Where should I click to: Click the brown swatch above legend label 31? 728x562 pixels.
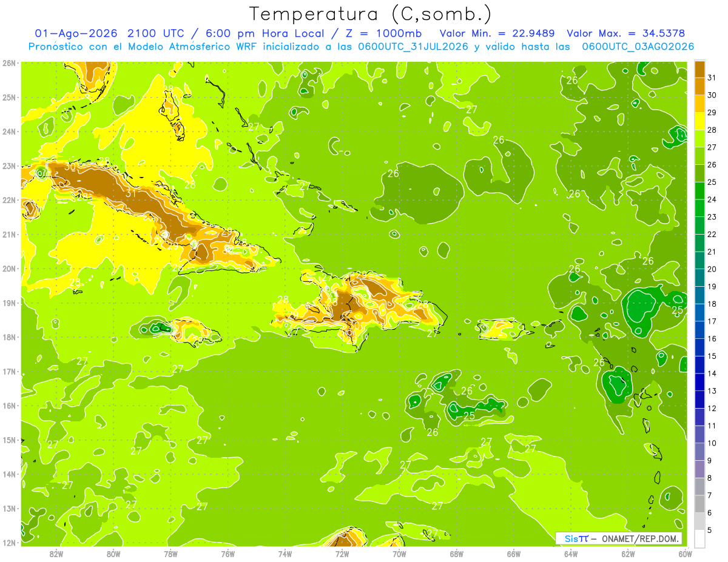pos(699,69)
